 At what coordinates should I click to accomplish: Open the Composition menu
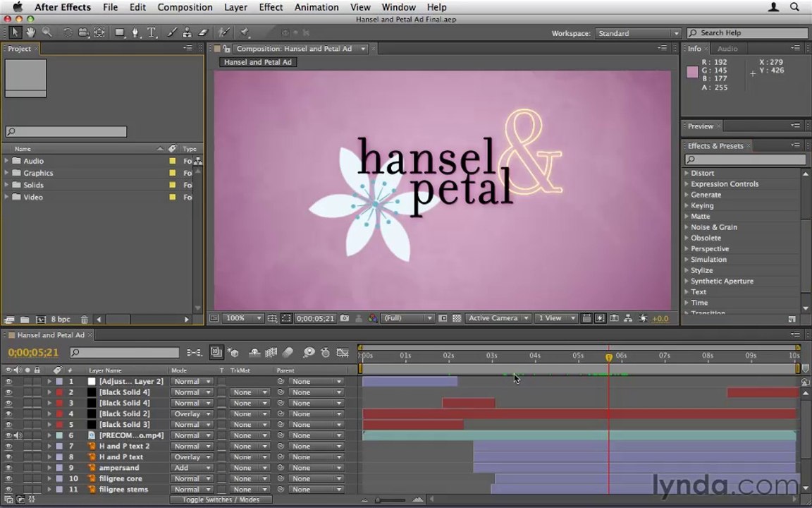[x=185, y=7]
